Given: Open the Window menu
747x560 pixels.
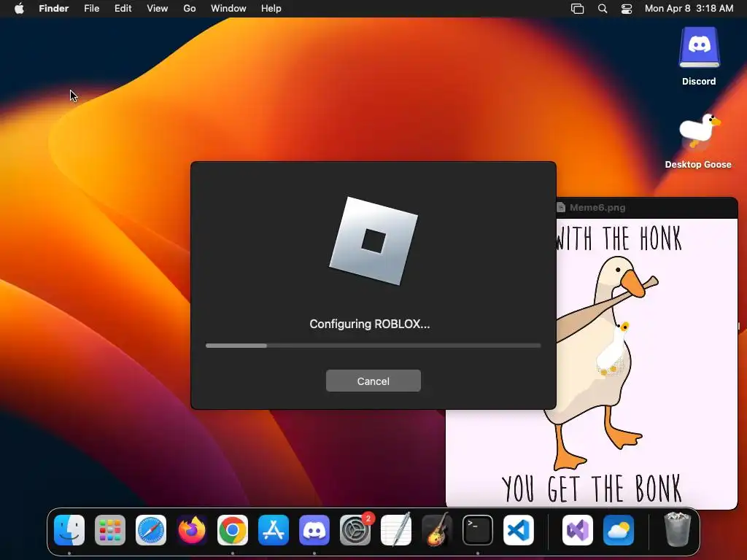Looking at the screenshot, I should 228,9.
